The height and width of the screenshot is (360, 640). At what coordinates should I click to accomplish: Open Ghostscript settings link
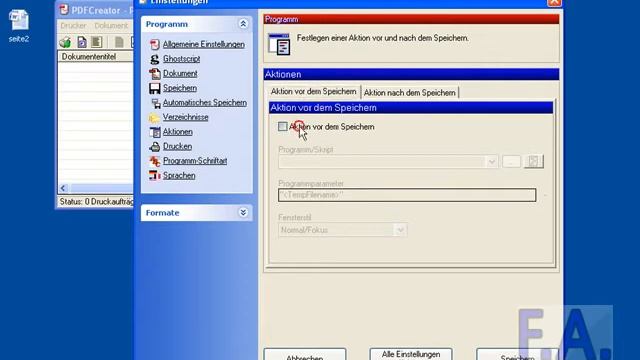tap(182, 59)
